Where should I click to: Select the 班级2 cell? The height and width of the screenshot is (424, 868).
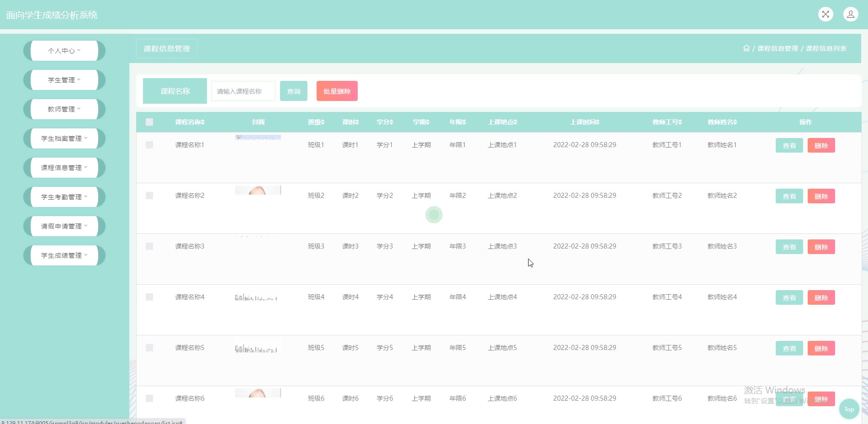316,196
